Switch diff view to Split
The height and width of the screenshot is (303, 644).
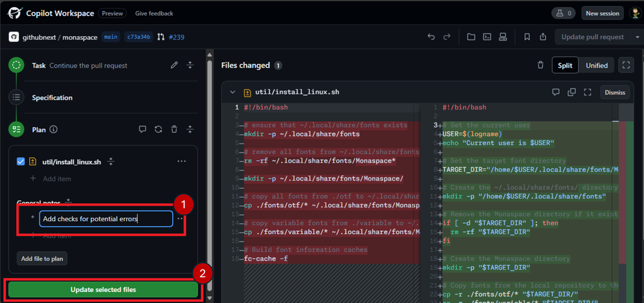tap(565, 65)
